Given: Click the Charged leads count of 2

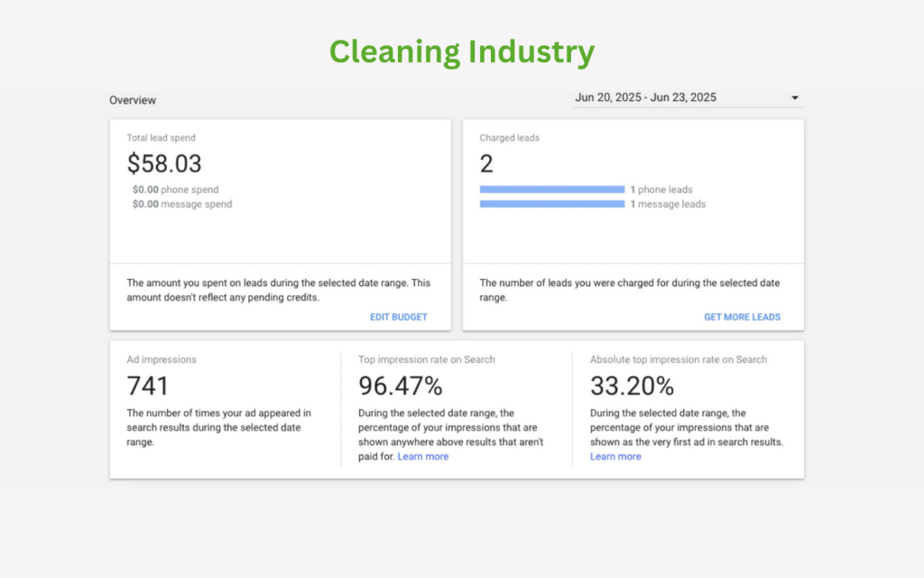Looking at the screenshot, I should tap(486, 163).
